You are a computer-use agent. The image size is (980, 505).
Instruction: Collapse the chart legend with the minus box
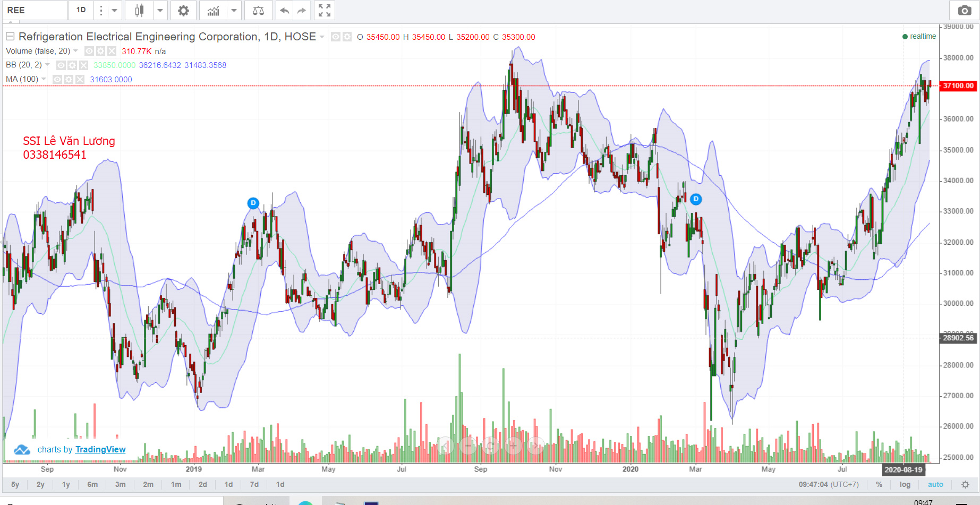coord(10,37)
